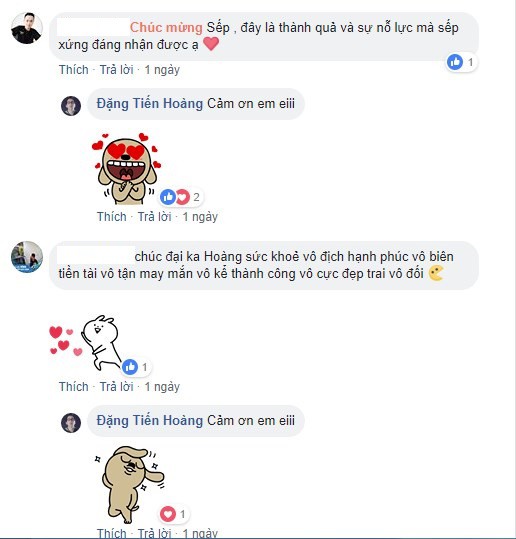Click Trả lời under heart-eyes dog sticker
Screen dimensions: 516x539
point(155,217)
